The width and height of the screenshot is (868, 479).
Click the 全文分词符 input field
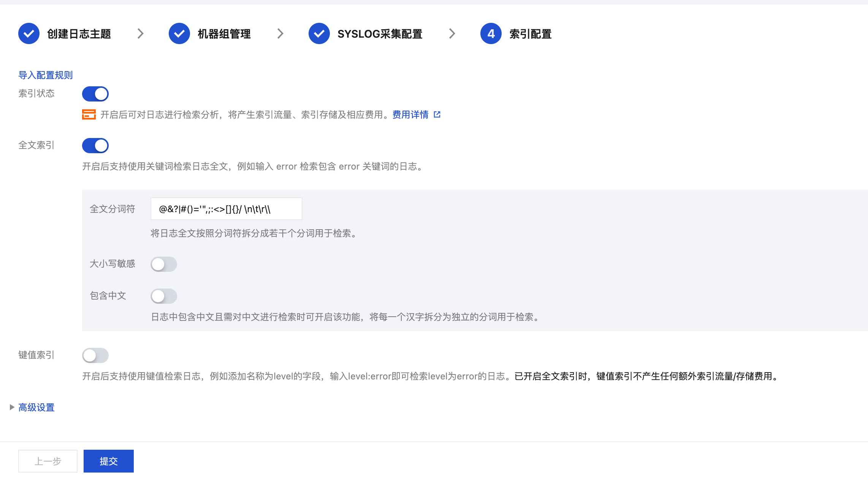tap(226, 209)
